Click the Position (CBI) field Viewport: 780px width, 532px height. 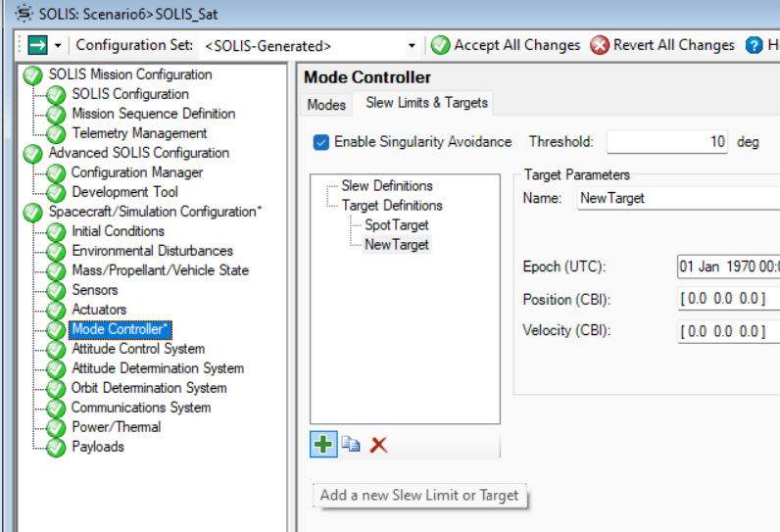pos(729,299)
